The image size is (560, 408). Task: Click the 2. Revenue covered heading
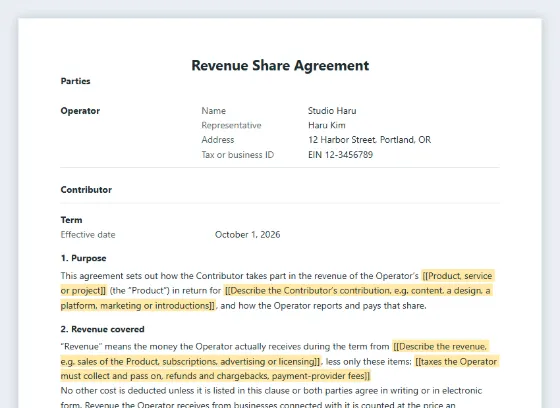click(102, 329)
